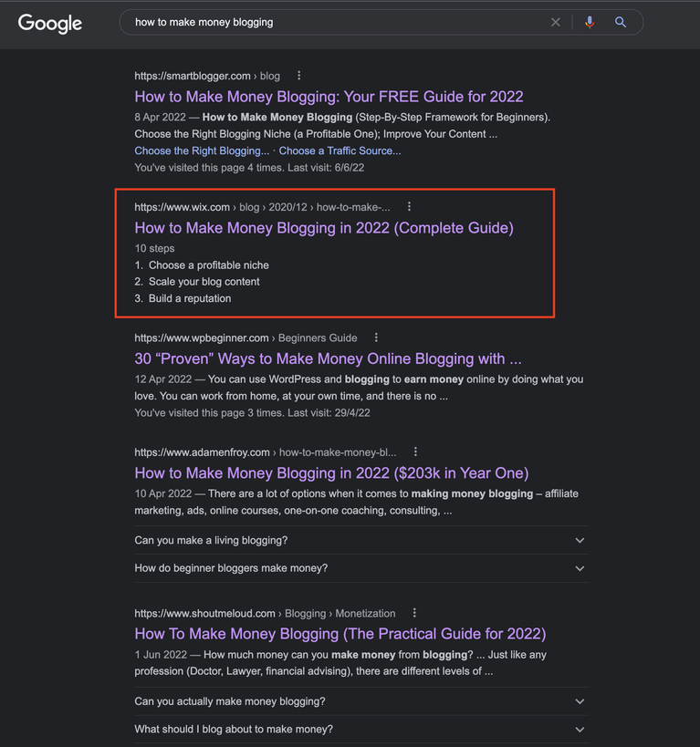
Task: Open three-dot menu beside wpbeginner.com result
Action: [x=376, y=337]
